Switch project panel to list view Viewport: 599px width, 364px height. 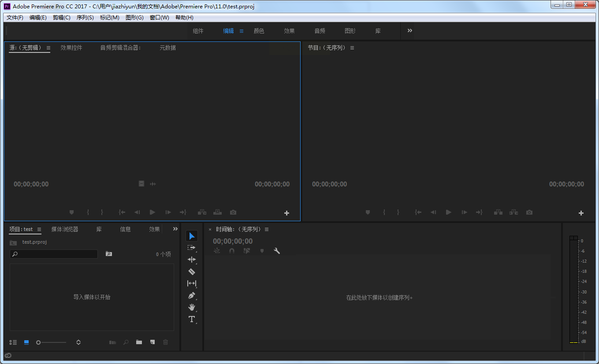13,342
